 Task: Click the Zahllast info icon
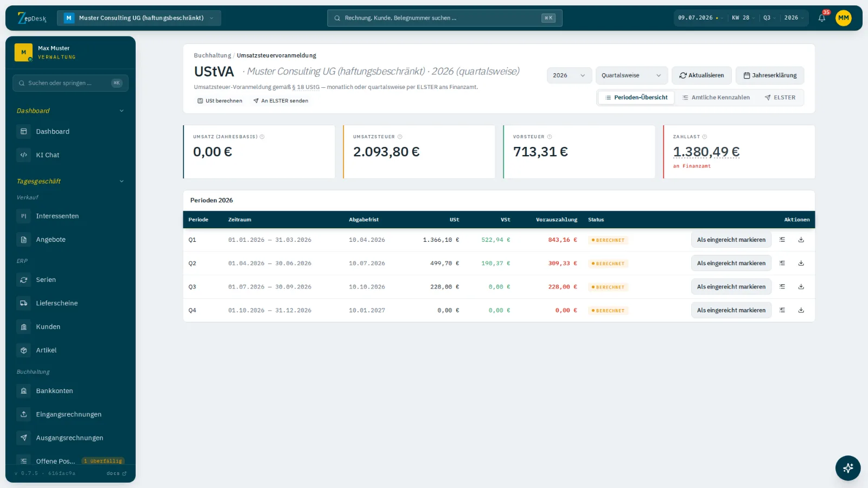(x=705, y=137)
